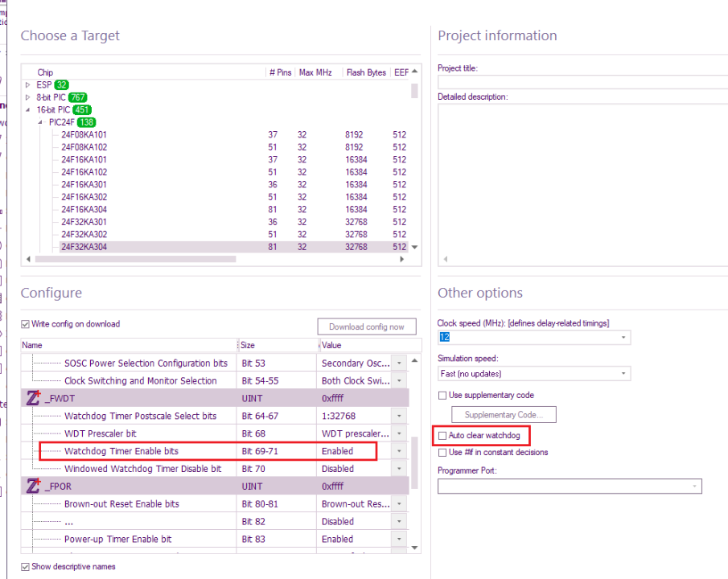
Task: Enable Auto clear watchdog checkbox
Action: [x=442, y=436]
